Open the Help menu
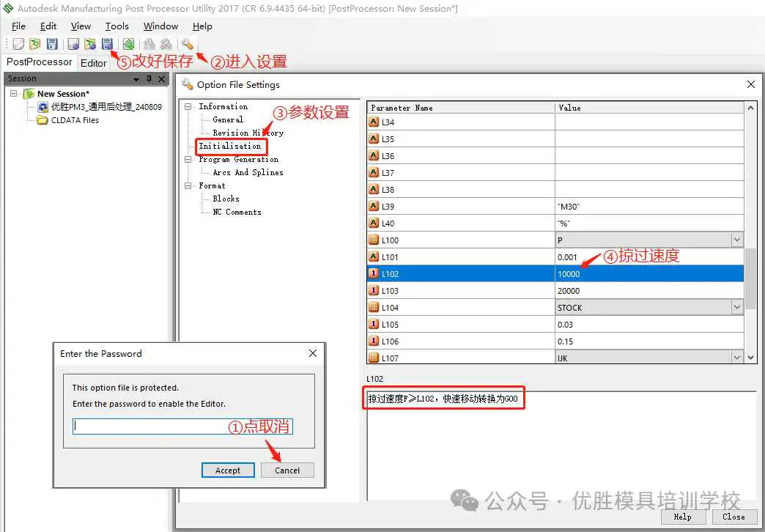 click(202, 26)
